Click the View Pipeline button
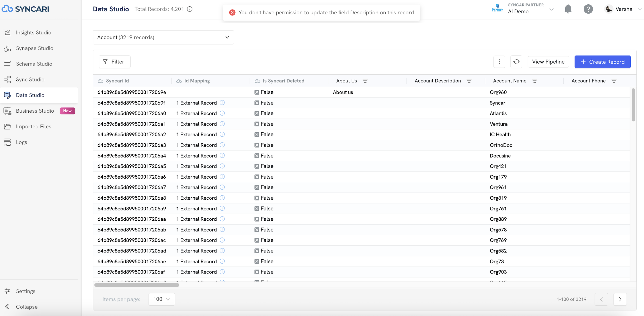Viewport: 644px width, 316px height. click(548, 62)
